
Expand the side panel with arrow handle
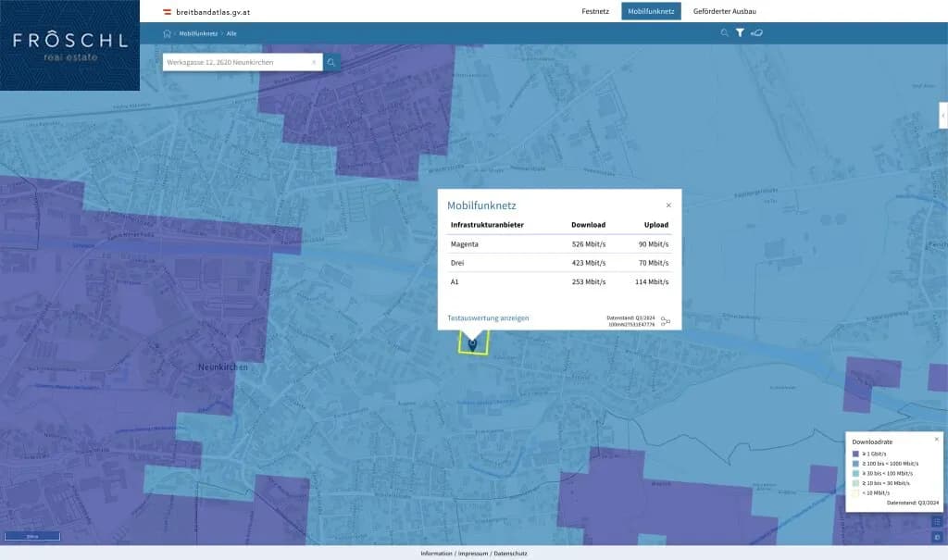pos(943,116)
